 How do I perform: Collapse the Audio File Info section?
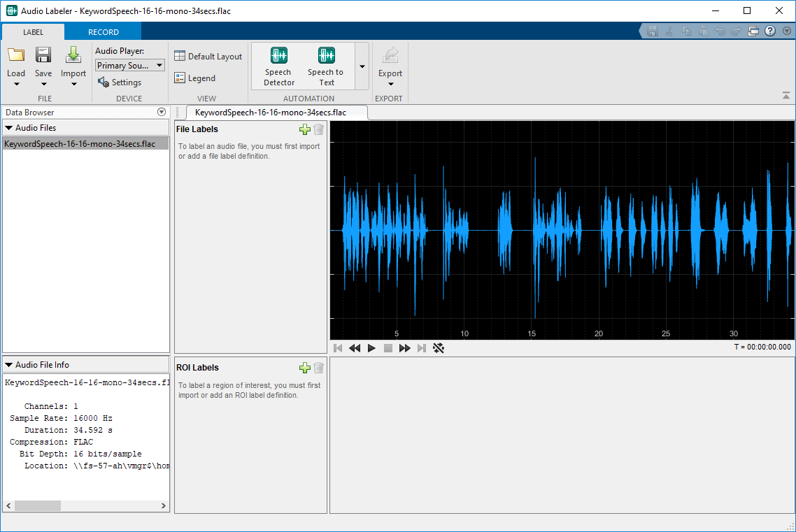pos(9,365)
